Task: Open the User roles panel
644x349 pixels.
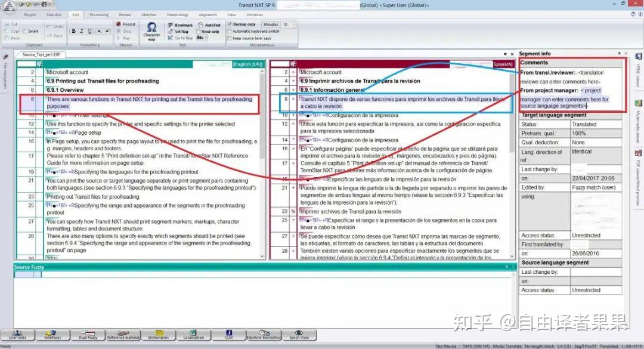Action: pos(18,335)
